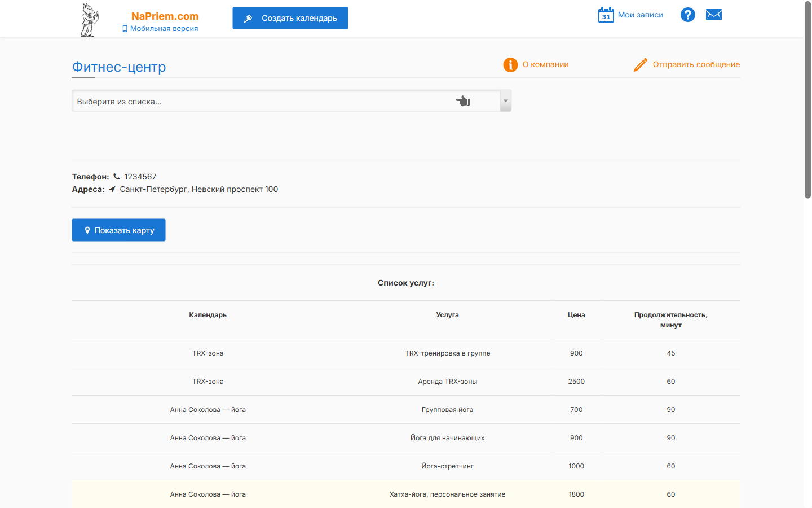Click the orange info icon near О компании
The width and height of the screenshot is (812, 508).
[x=510, y=65]
